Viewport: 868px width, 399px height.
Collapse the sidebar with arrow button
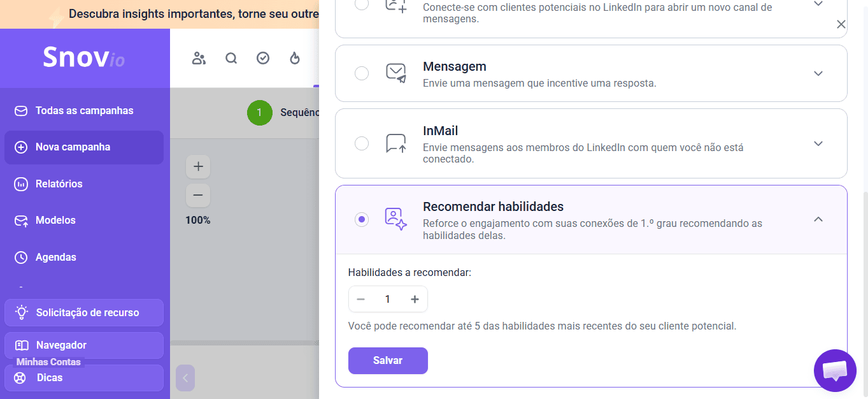click(185, 378)
